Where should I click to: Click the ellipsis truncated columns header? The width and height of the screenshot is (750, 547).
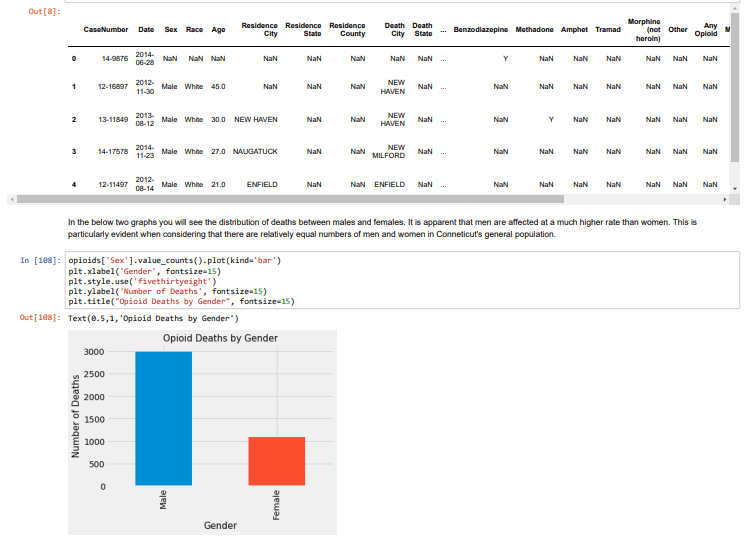pos(443,30)
